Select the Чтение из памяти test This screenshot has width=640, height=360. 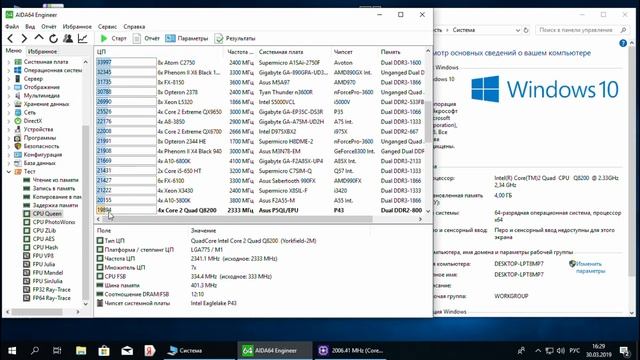pos(56,180)
